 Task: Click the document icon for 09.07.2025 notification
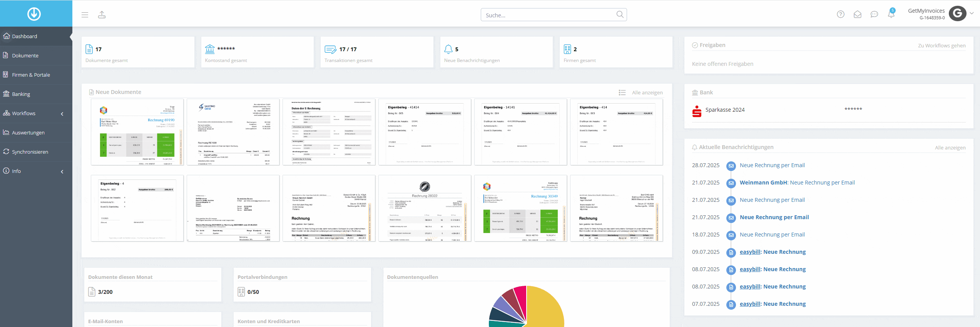[731, 252]
